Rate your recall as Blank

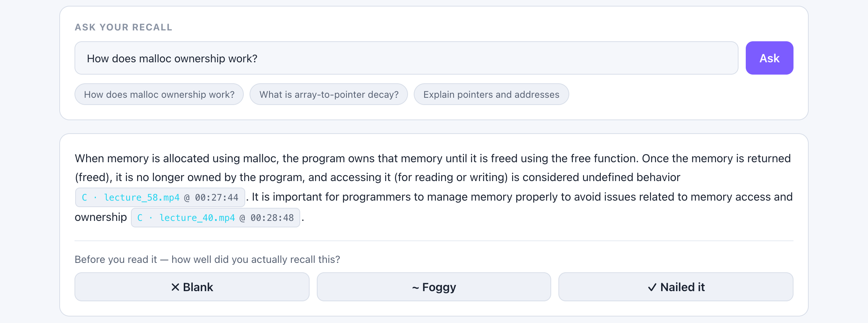192,287
